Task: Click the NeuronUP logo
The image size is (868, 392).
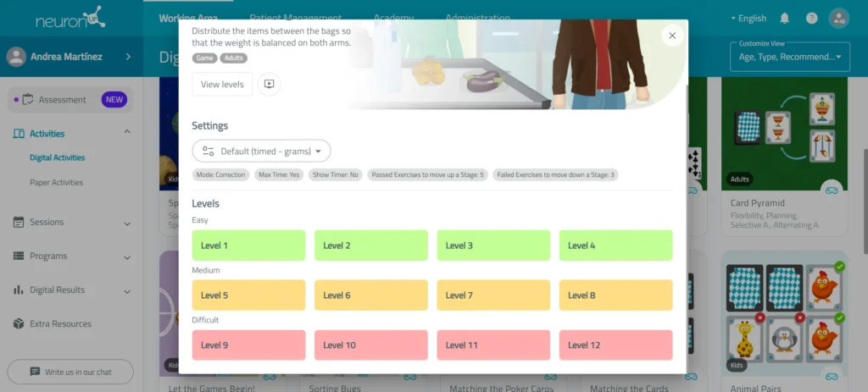Action: click(x=71, y=18)
